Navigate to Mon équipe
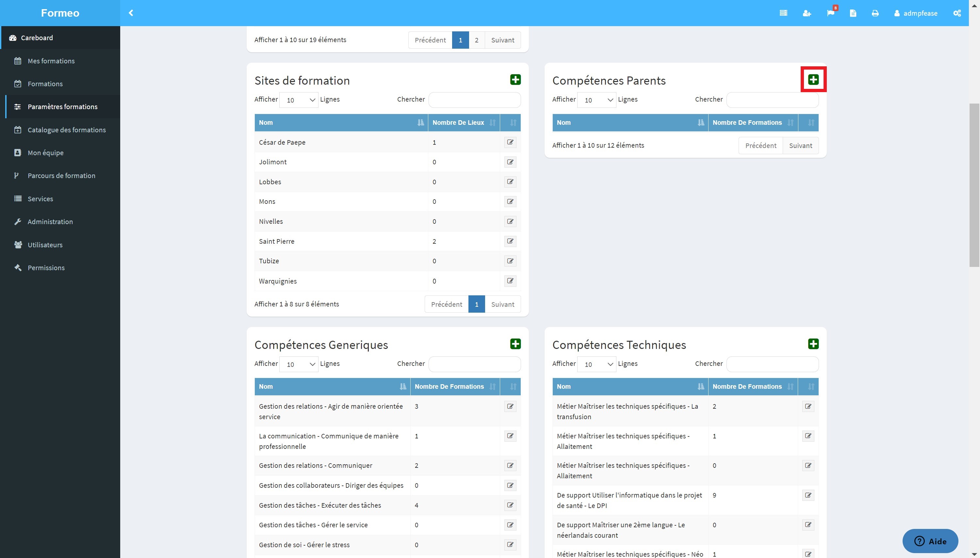 [60, 153]
